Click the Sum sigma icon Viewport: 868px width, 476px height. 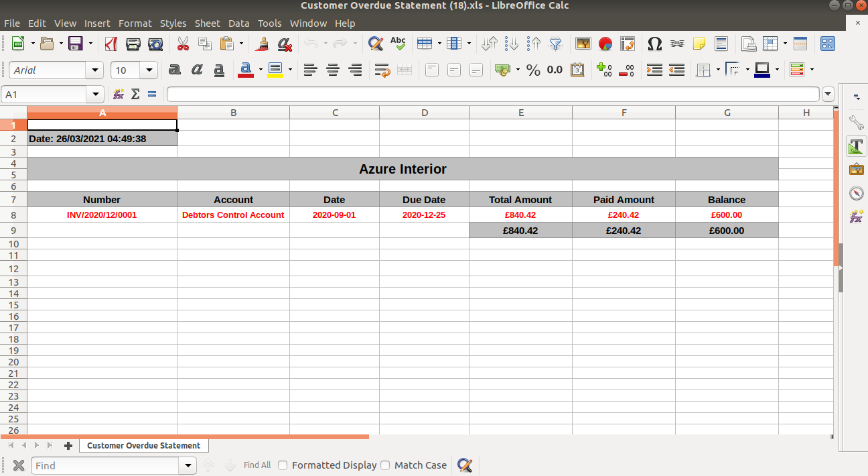tap(135, 95)
